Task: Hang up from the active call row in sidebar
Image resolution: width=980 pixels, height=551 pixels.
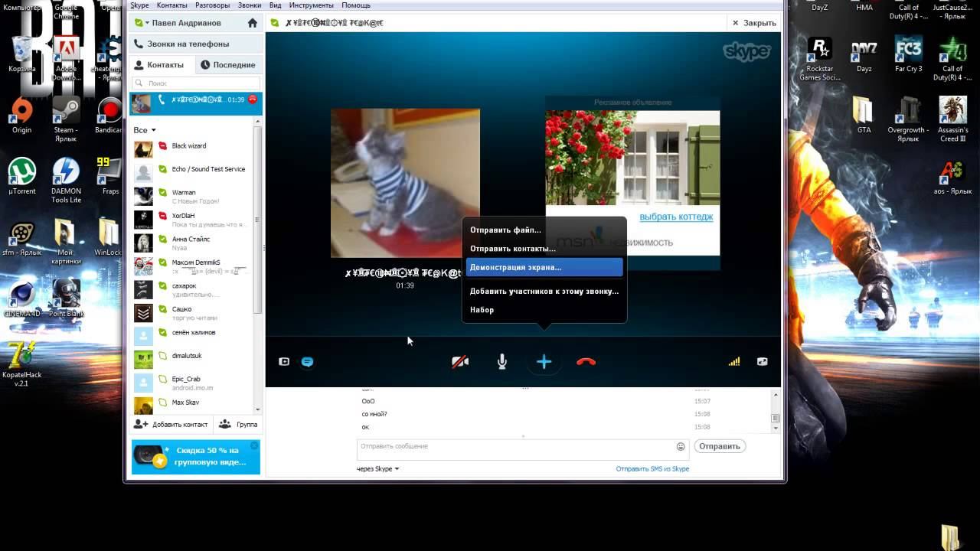Action: [x=253, y=99]
